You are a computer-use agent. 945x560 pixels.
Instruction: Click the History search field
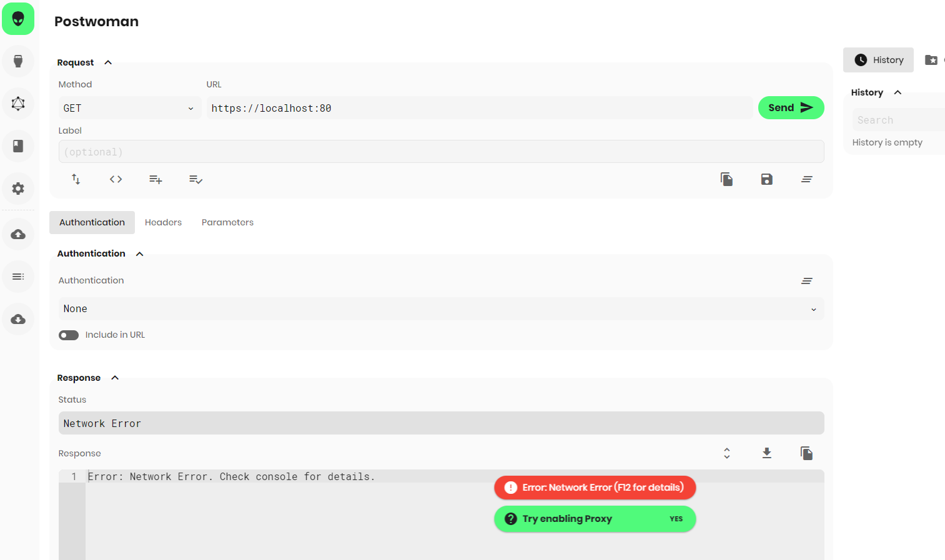[x=899, y=120]
